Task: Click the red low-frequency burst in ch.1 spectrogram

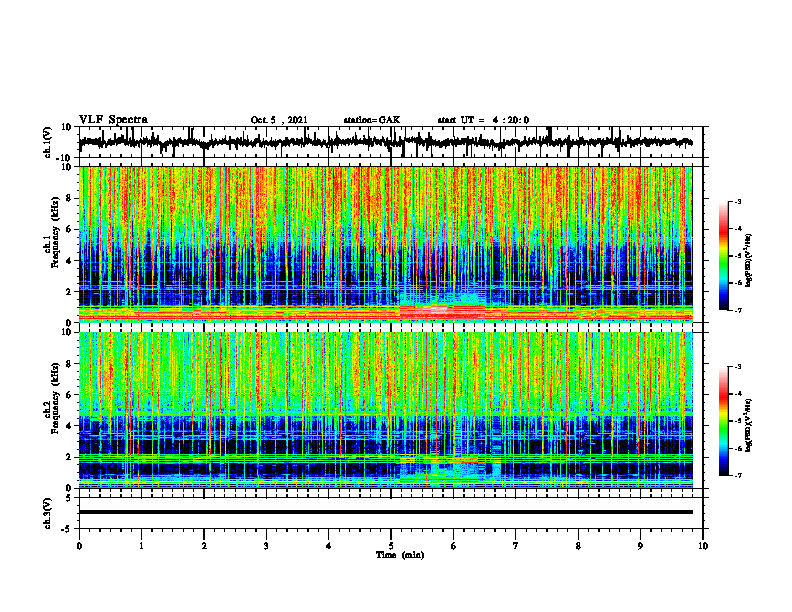Action: coord(440,315)
